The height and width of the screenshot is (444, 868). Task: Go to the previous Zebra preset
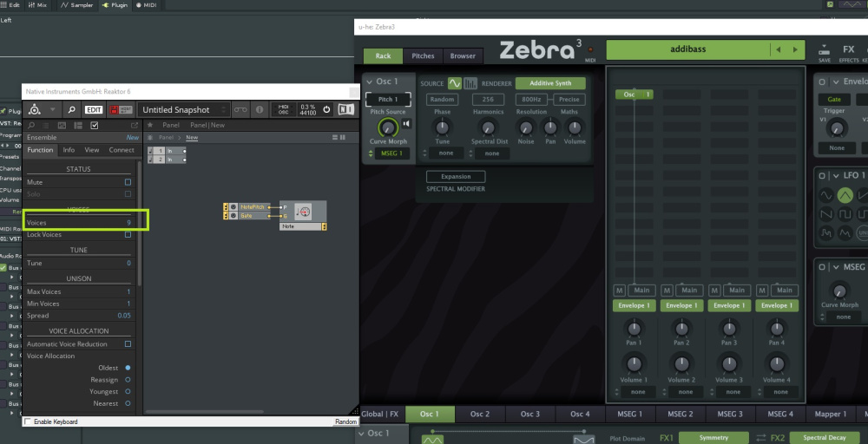pyautogui.click(x=779, y=49)
